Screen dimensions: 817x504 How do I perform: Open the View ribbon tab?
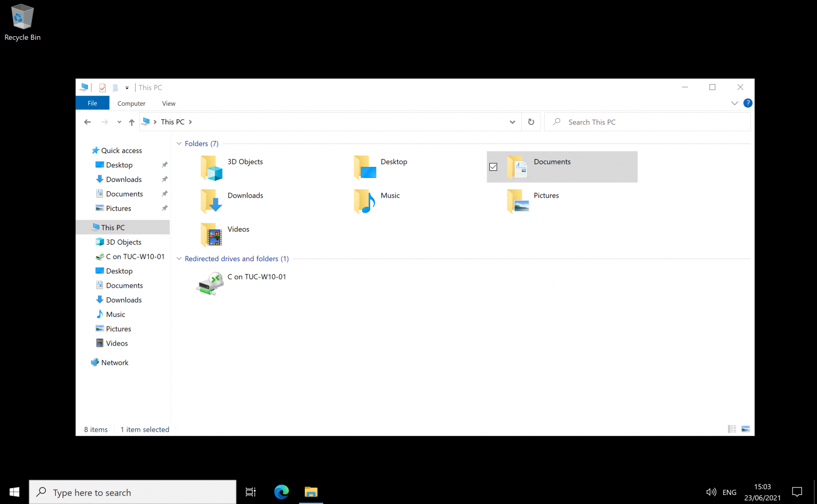(x=169, y=103)
